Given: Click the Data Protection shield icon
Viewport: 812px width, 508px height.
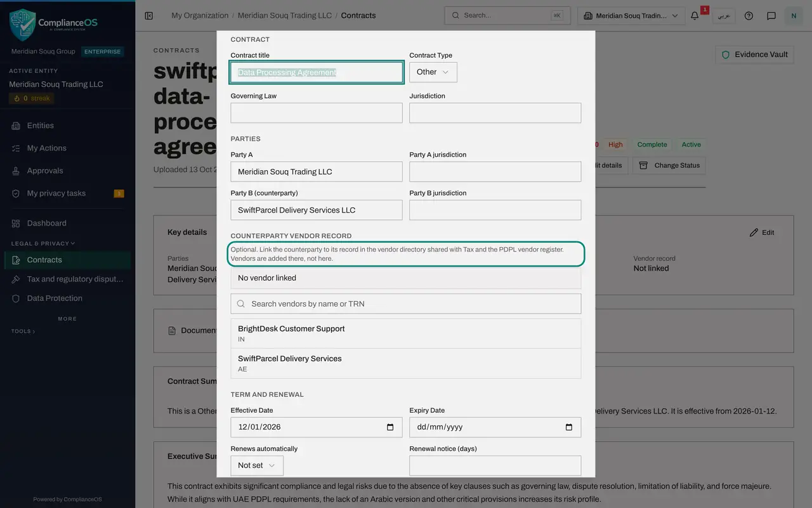Looking at the screenshot, I should [x=16, y=298].
